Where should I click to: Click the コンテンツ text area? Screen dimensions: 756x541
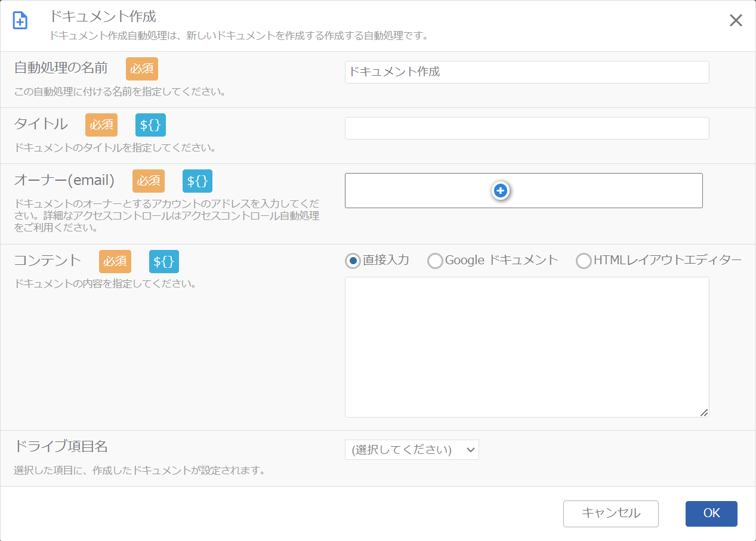pyautogui.click(x=527, y=347)
